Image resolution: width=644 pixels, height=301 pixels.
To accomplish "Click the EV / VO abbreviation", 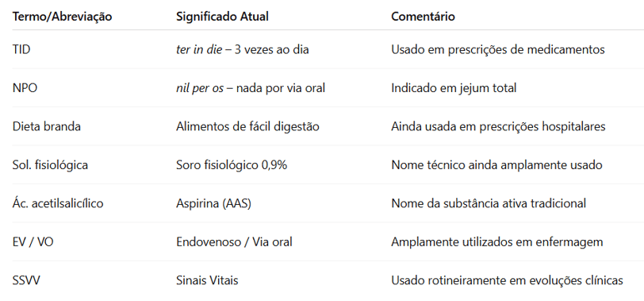I will 33,241.
